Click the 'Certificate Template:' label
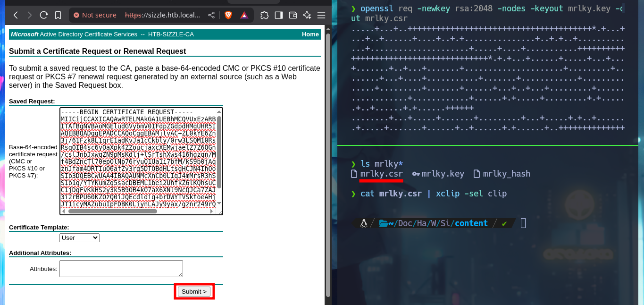The image size is (644, 305). [39, 227]
